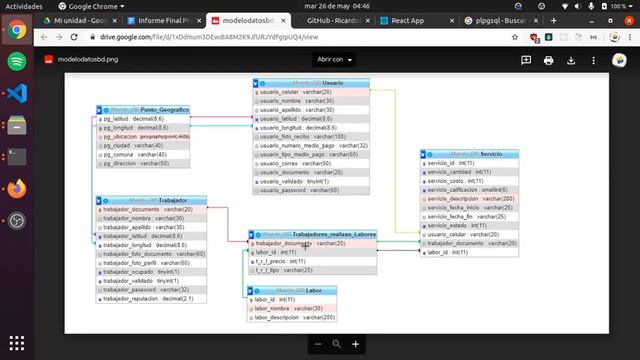Open the Google Chrome app menu
The image size is (640, 360).
tap(91, 6)
